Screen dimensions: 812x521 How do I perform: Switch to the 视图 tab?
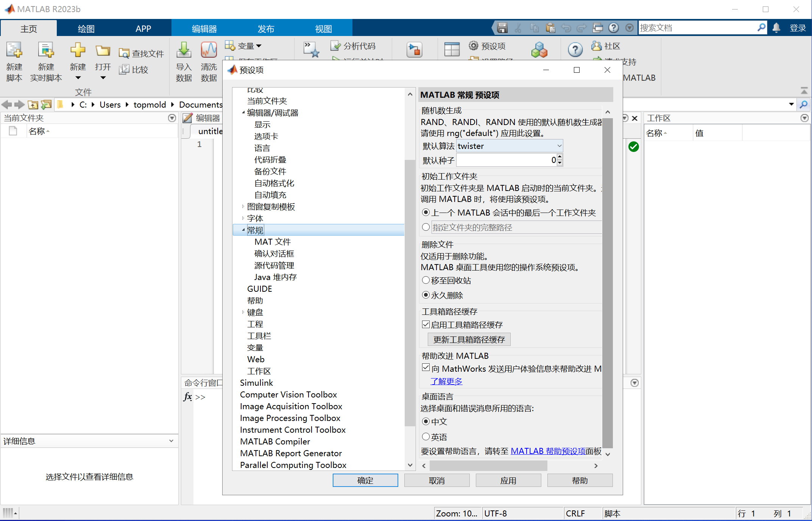(x=323, y=28)
